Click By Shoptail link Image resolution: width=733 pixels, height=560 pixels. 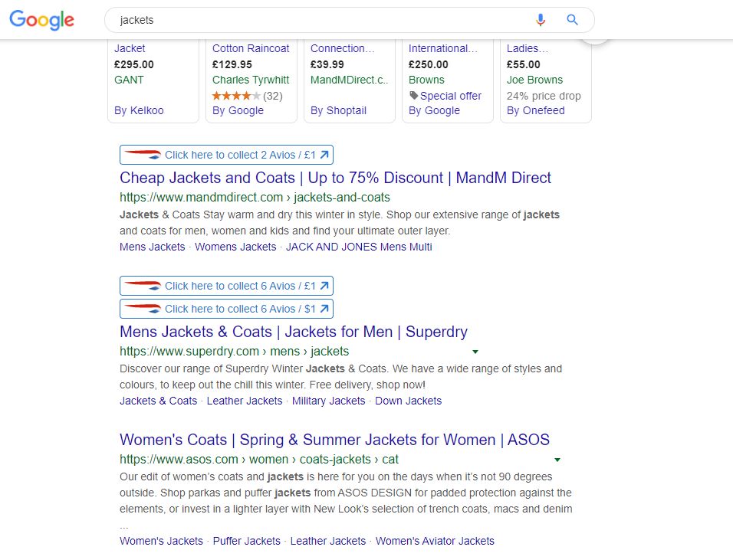point(338,110)
